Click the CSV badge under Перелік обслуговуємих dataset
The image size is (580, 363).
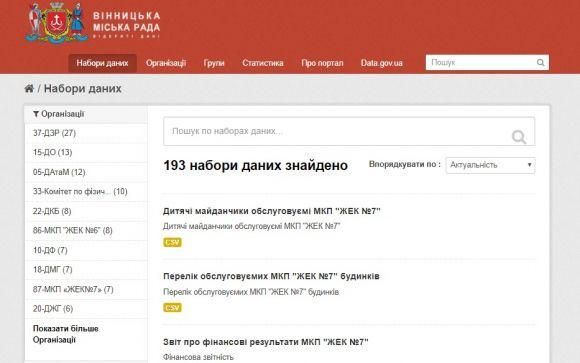coord(172,307)
